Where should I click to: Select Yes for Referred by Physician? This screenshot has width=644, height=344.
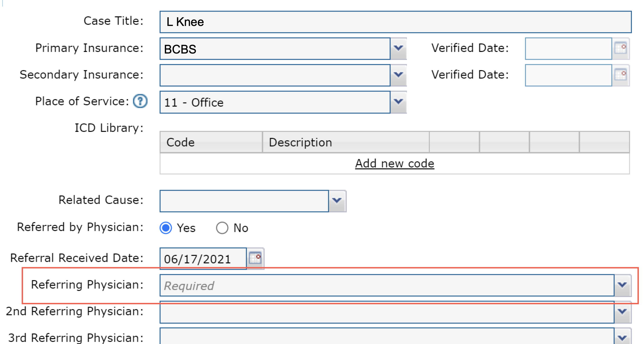[x=166, y=228]
